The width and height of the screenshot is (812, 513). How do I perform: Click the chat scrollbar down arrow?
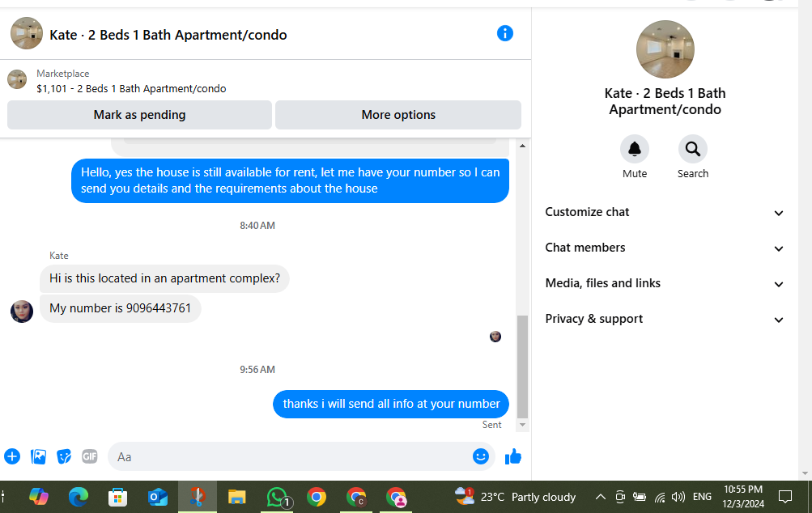tap(522, 425)
